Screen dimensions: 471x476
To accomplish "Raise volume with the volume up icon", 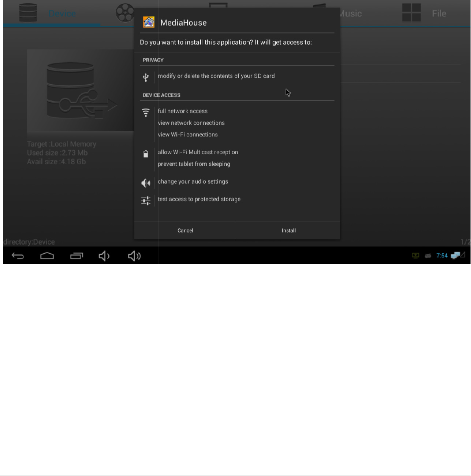I will [x=134, y=256].
